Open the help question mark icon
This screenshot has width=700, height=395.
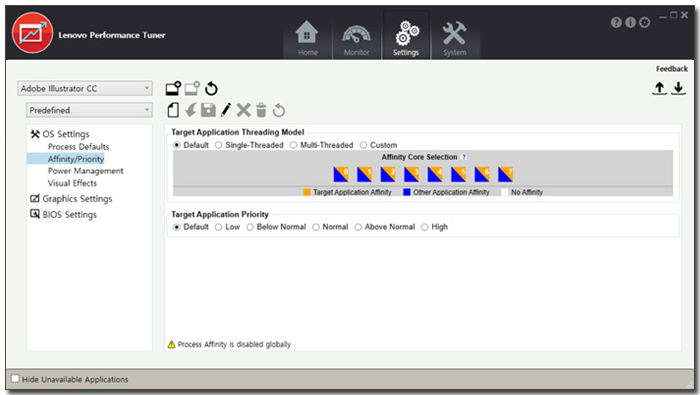[x=616, y=22]
